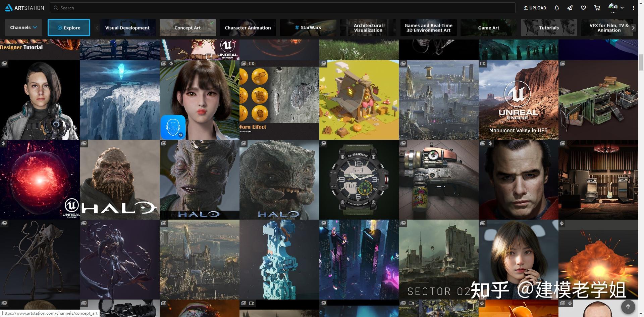Click the Upload button
This screenshot has height=317, width=644.
click(535, 8)
